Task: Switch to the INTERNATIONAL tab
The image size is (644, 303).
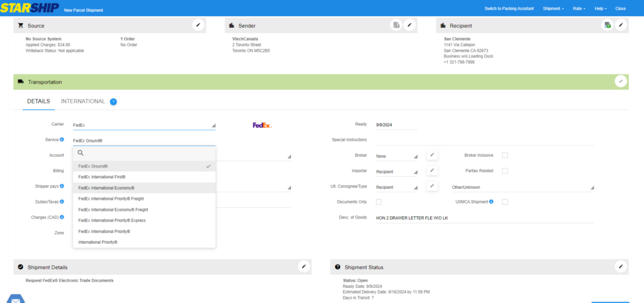Action: (x=83, y=101)
